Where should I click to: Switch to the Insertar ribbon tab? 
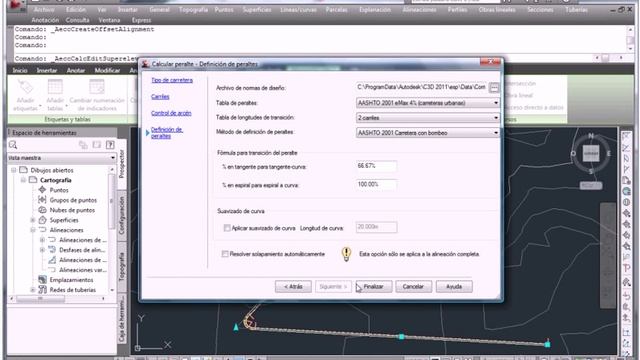pos(47,70)
